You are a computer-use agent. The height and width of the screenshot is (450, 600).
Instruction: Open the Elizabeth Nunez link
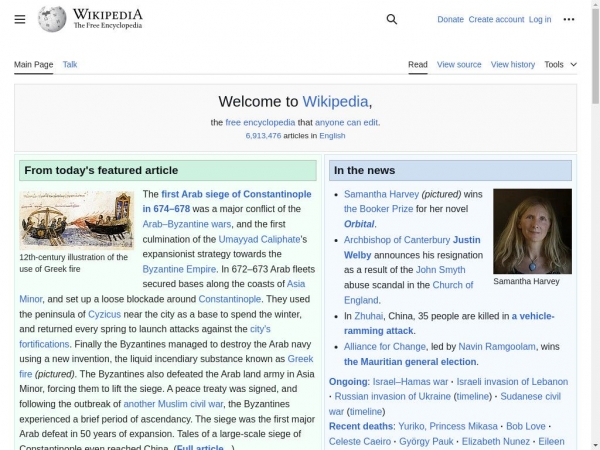coord(496,441)
